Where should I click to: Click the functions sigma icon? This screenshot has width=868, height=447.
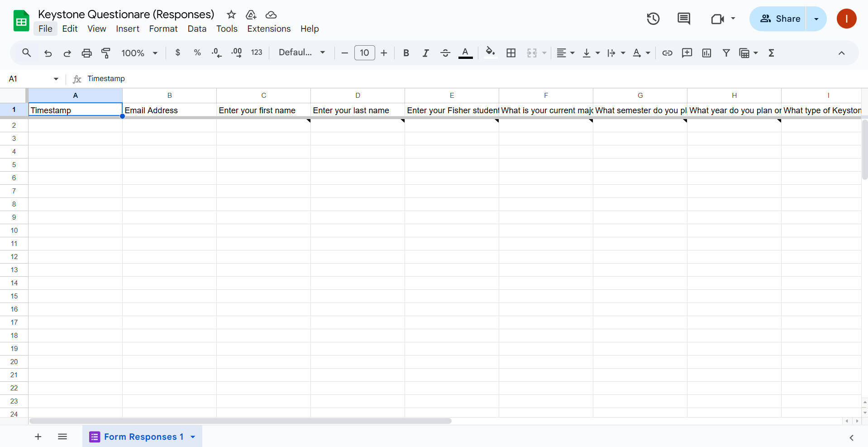tap(771, 53)
